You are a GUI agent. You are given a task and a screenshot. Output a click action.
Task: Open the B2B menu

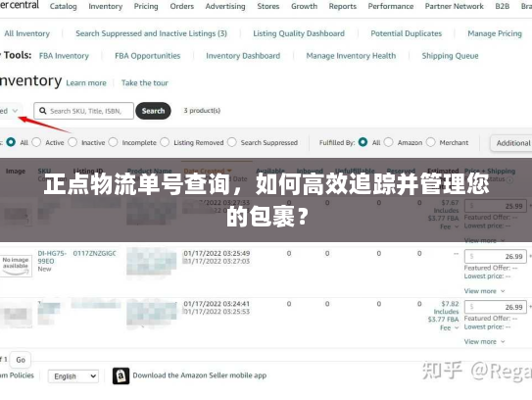click(x=503, y=6)
